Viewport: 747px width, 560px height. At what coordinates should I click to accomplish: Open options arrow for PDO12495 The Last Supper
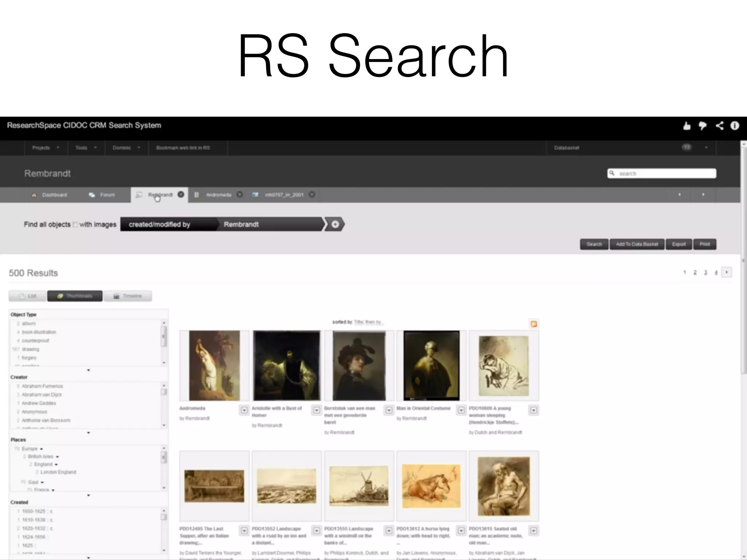pyautogui.click(x=244, y=530)
